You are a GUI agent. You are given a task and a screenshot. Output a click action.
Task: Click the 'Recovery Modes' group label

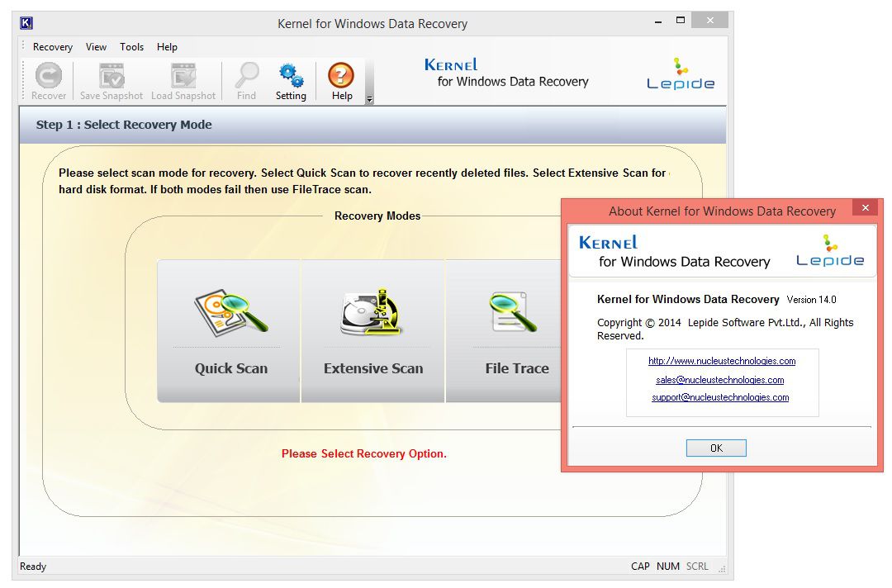(377, 216)
